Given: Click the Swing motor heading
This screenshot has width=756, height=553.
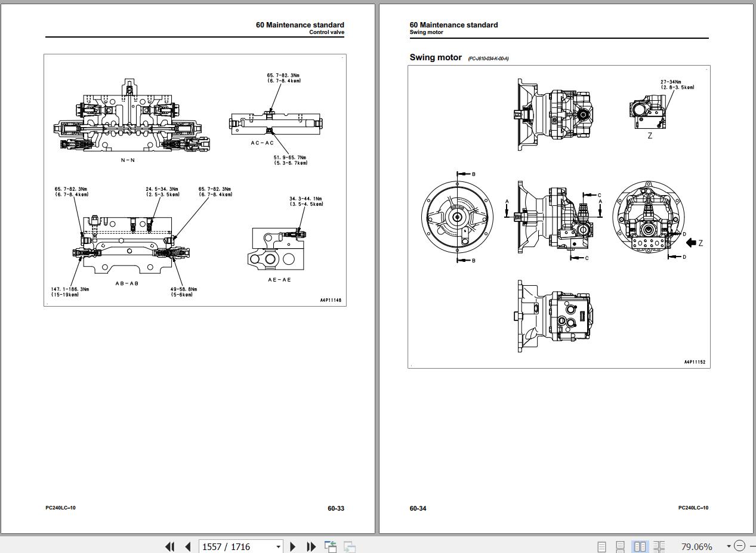Looking at the screenshot, I should point(436,57).
